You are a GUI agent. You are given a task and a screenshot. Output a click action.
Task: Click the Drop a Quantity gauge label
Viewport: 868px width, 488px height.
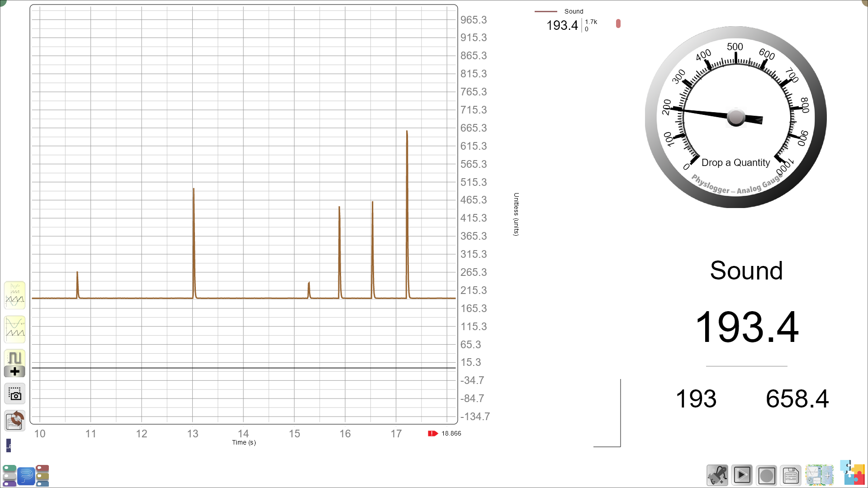pyautogui.click(x=735, y=162)
